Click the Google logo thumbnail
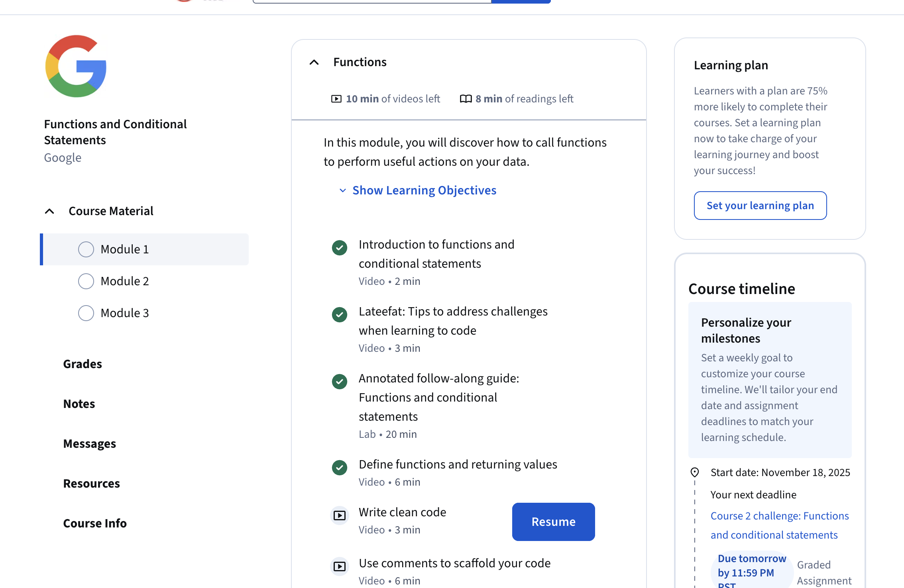Screen dimensions: 904x588 click(76, 66)
